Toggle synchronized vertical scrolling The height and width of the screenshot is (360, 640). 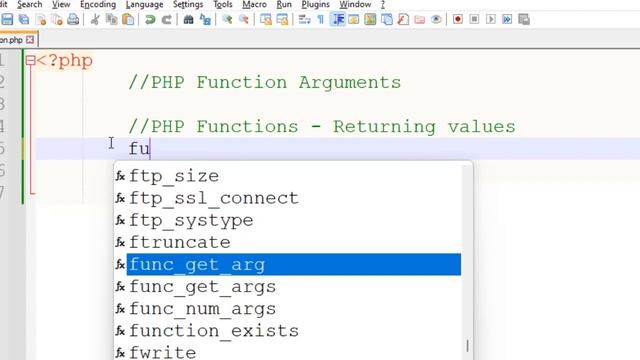(266, 19)
